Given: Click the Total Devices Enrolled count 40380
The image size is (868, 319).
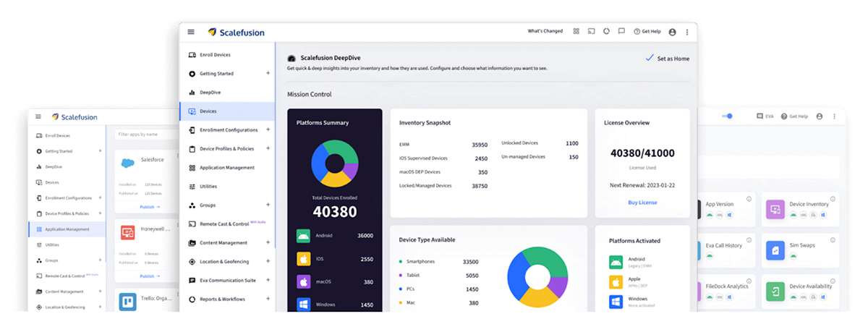Looking at the screenshot, I should point(335,211).
